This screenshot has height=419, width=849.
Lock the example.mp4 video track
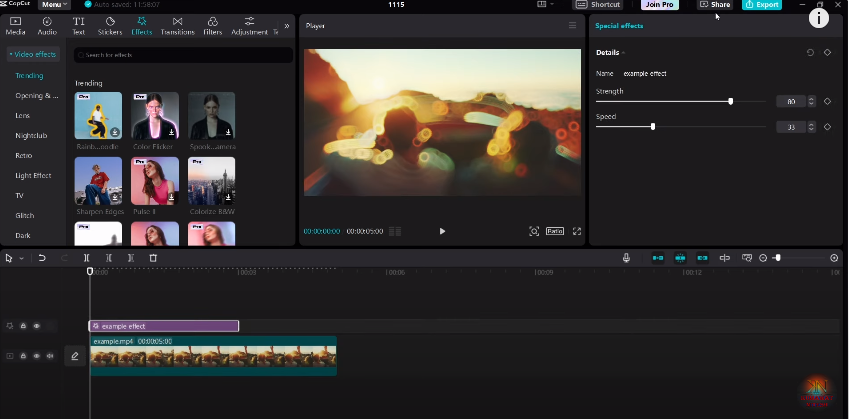point(24,355)
